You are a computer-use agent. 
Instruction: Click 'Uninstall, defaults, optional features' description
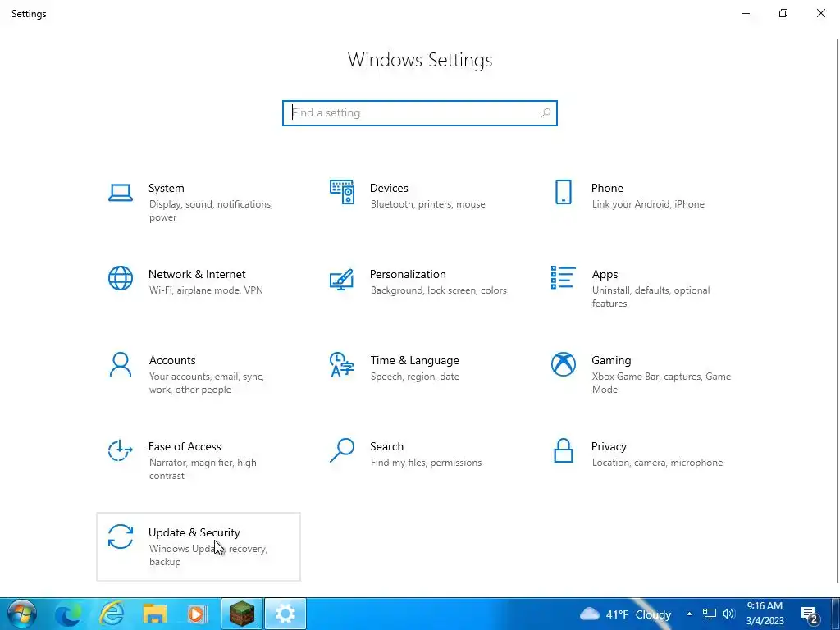[x=651, y=297]
